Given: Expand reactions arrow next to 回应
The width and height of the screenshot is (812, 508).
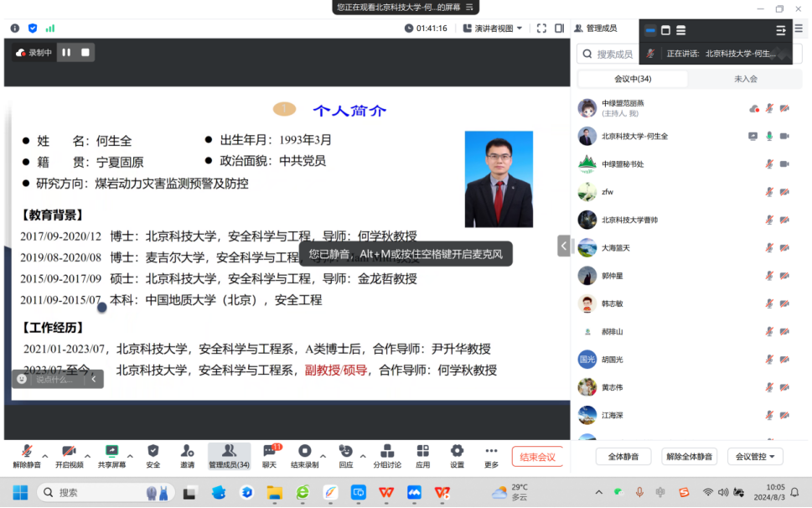Looking at the screenshot, I should [363, 456].
